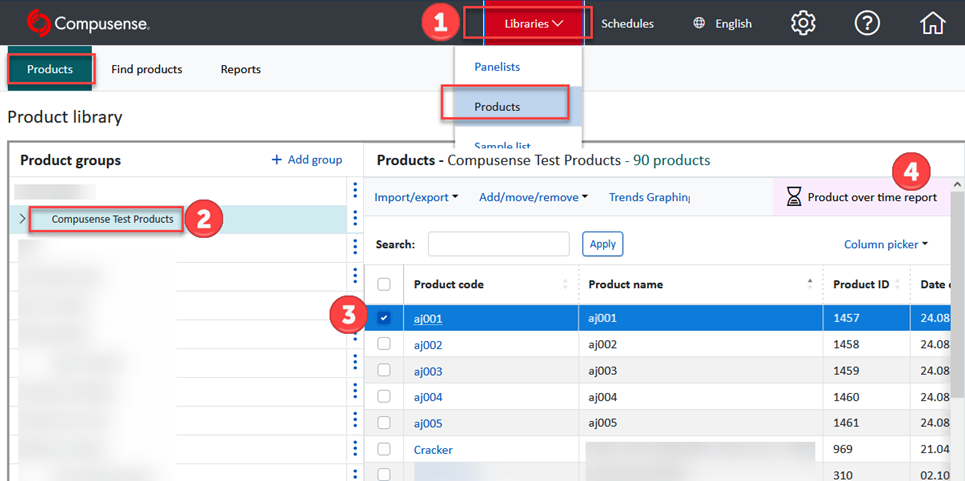This screenshot has height=481, width=965.
Task: Open Schedules in top navigation
Action: tap(627, 23)
